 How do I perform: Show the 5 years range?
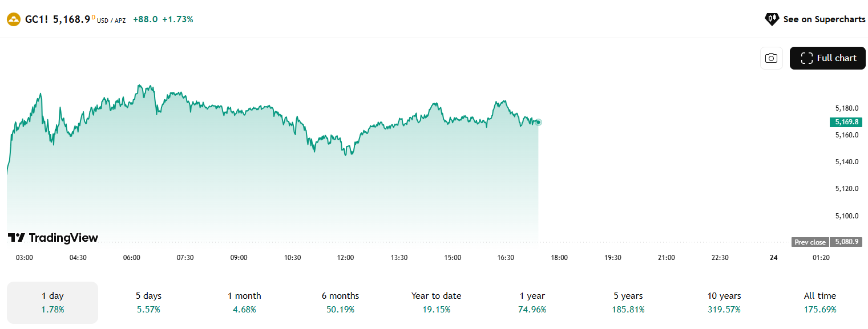coord(628,302)
